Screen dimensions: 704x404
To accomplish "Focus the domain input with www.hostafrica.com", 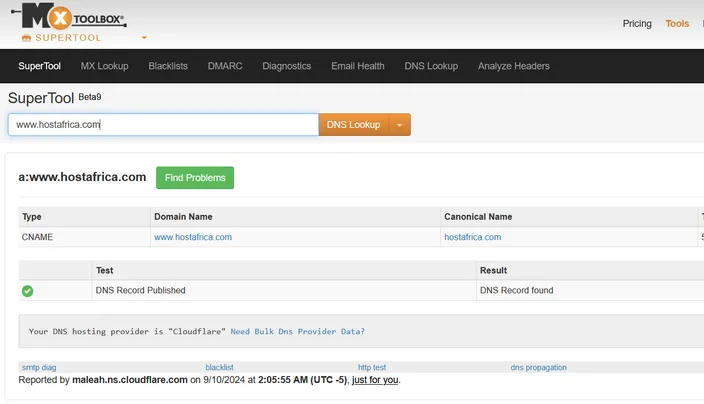I will [x=163, y=125].
